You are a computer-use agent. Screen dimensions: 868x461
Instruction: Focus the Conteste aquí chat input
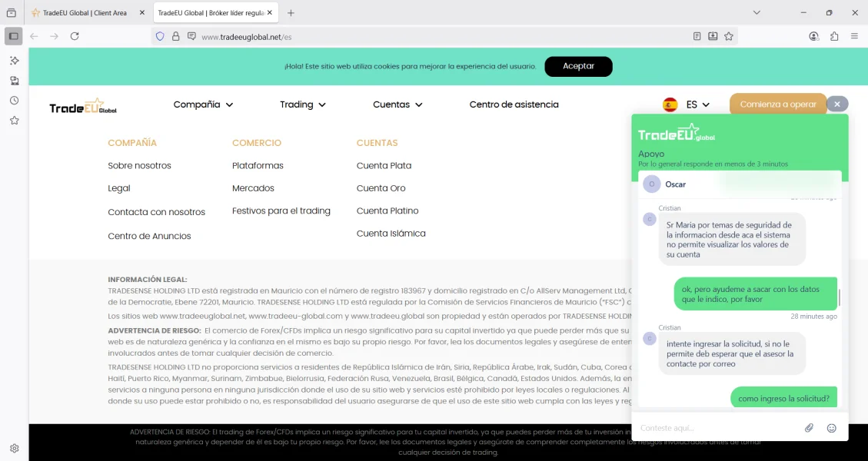[715, 428]
